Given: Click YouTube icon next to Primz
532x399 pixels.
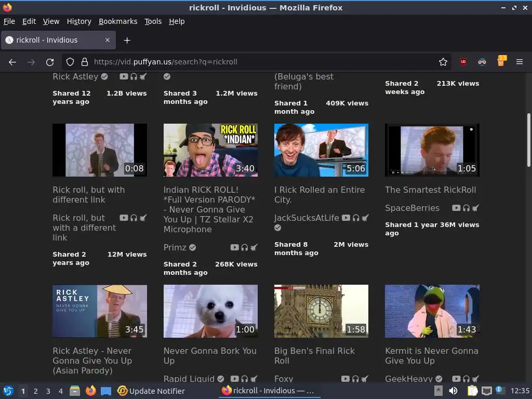Looking at the screenshot, I should pos(234,247).
